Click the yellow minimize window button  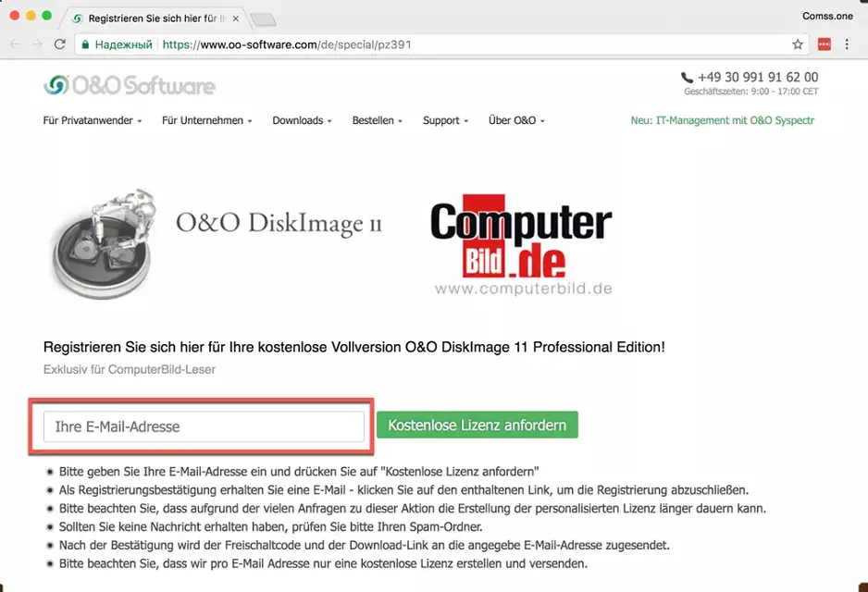31,16
